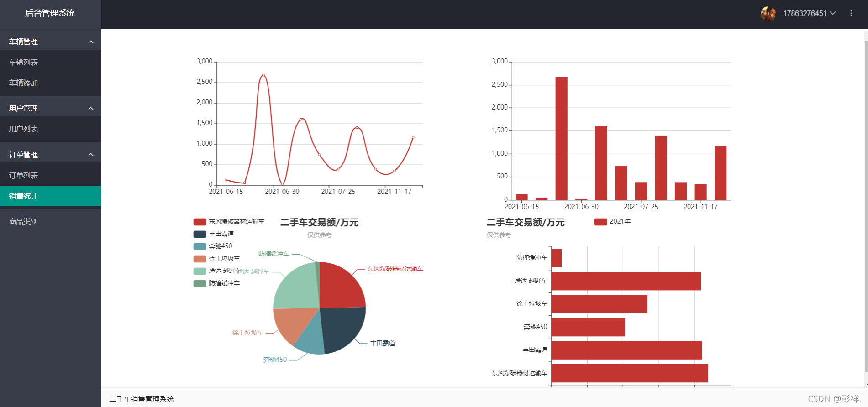Click the tallest bar in the column chart
The height and width of the screenshot is (407, 868).
(561, 138)
